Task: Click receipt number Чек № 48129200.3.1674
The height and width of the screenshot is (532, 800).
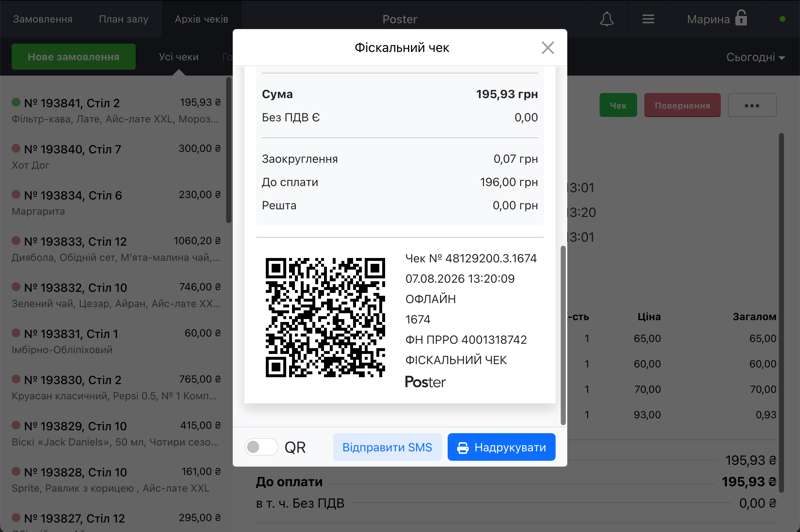Action: (x=471, y=258)
